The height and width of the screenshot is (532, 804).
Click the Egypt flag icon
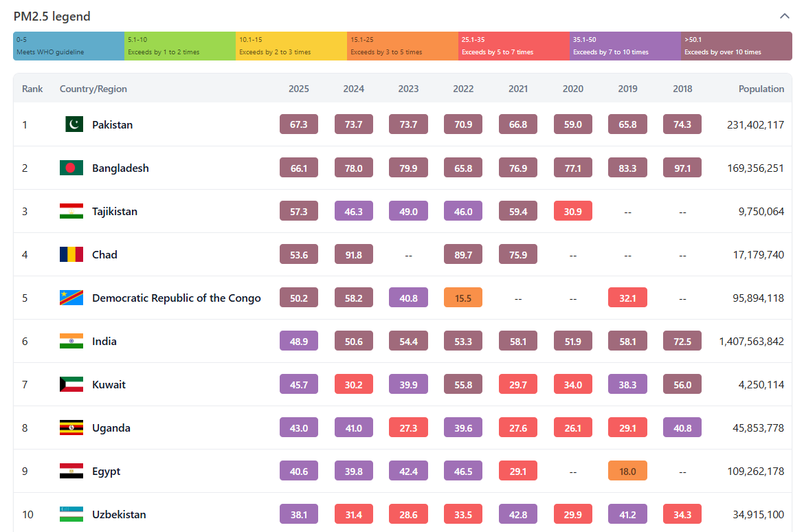pos(71,471)
